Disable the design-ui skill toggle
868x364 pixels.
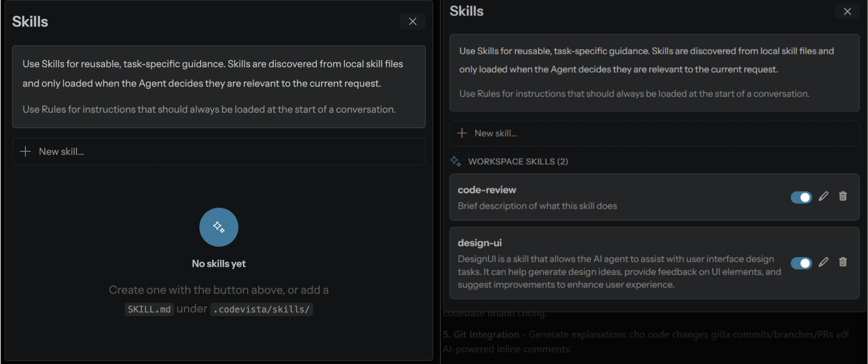point(801,263)
